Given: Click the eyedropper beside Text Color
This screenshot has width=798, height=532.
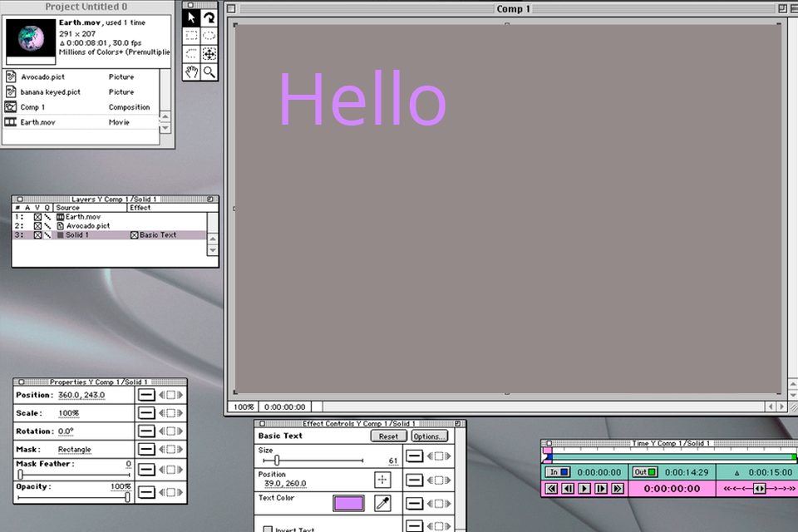Looking at the screenshot, I should (381, 502).
